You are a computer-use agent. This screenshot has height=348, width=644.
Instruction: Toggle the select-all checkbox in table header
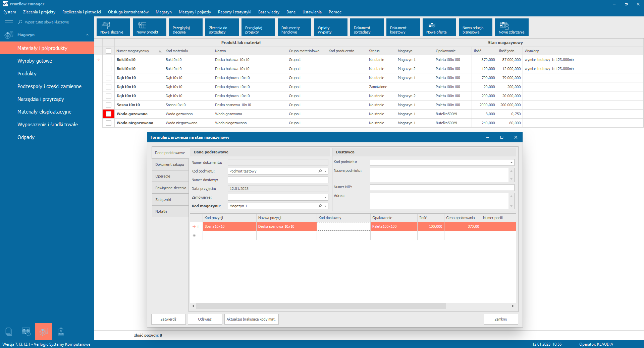click(x=108, y=51)
